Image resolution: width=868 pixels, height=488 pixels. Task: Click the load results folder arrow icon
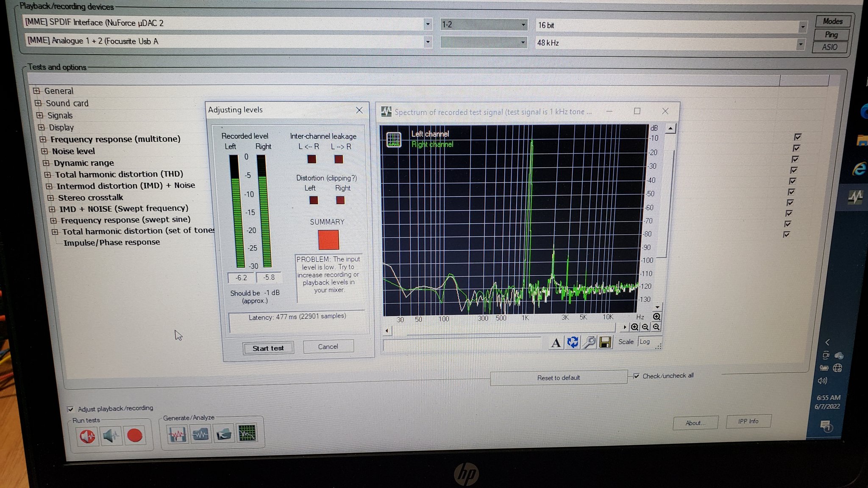[x=224, y=433]
